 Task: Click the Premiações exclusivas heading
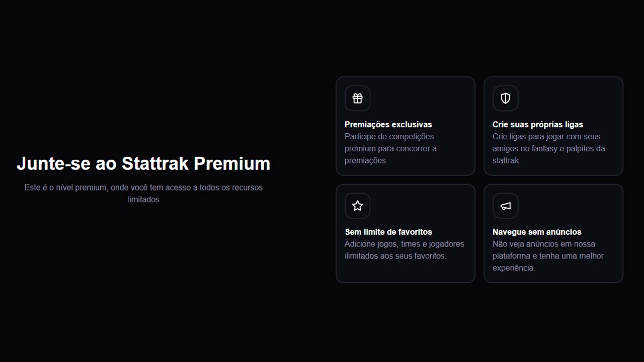pos(388,124)
